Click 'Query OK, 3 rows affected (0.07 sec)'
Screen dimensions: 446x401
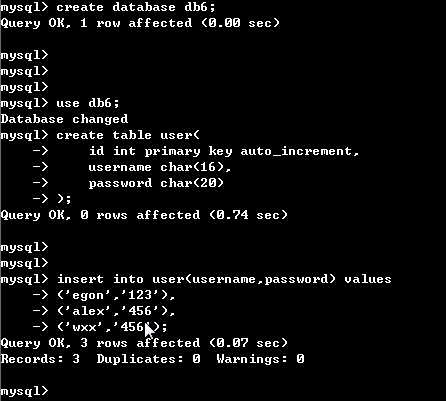(x=144, y=343)
